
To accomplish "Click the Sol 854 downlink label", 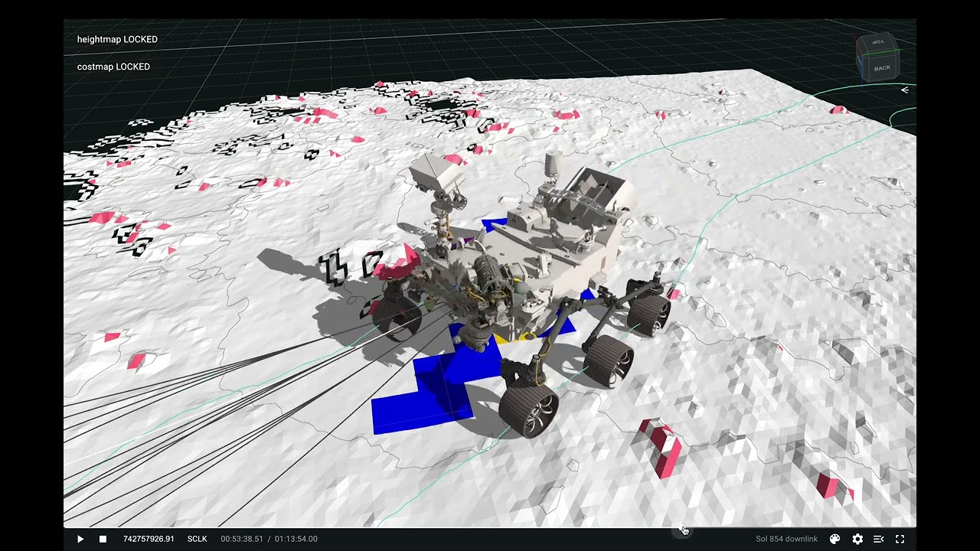I will point(786,539).
